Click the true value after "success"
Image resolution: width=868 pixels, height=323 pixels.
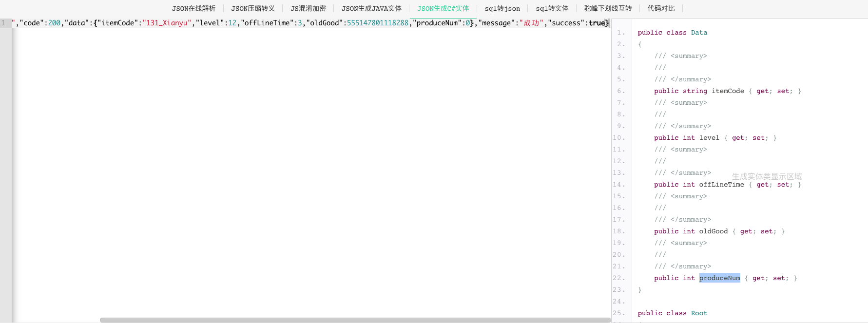click(597, 23)
